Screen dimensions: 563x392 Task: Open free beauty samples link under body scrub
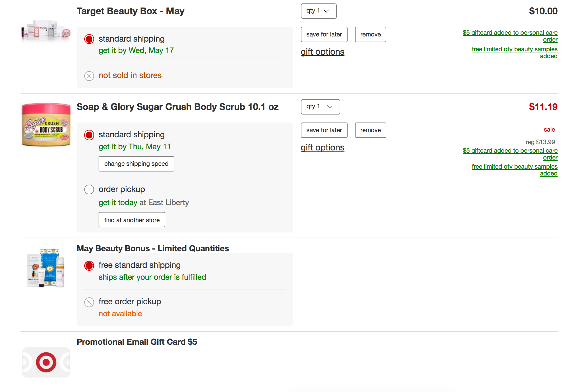pos(515,170)
